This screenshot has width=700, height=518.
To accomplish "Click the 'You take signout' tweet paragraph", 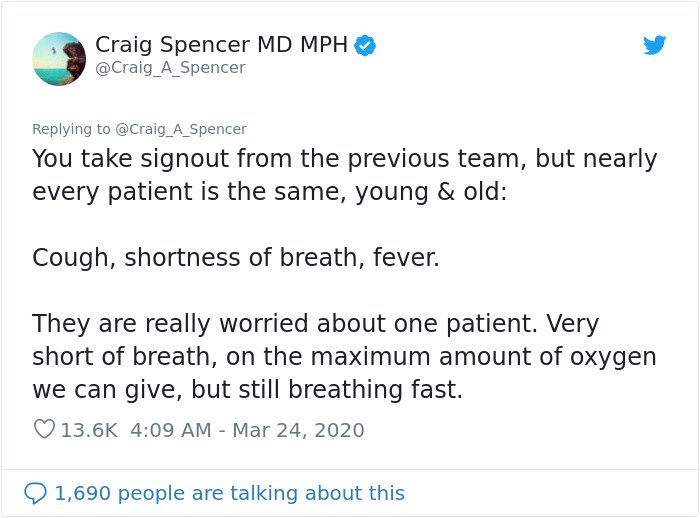I will [x=344, y=175].
